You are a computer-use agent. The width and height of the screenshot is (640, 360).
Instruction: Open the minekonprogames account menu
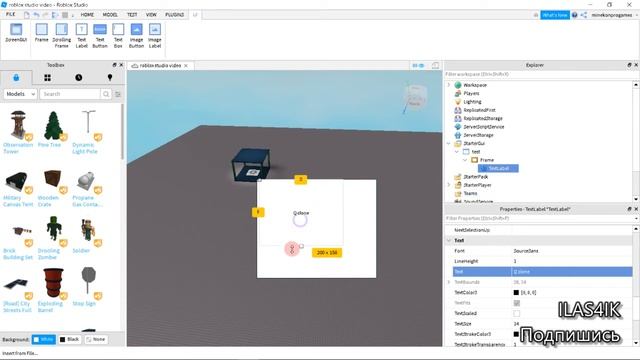click(614, 15)
